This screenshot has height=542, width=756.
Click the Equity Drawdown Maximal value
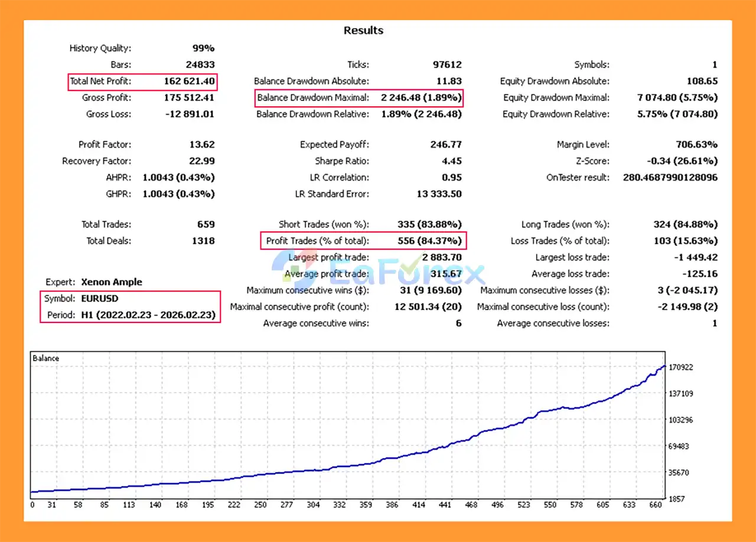pos(677,98)
